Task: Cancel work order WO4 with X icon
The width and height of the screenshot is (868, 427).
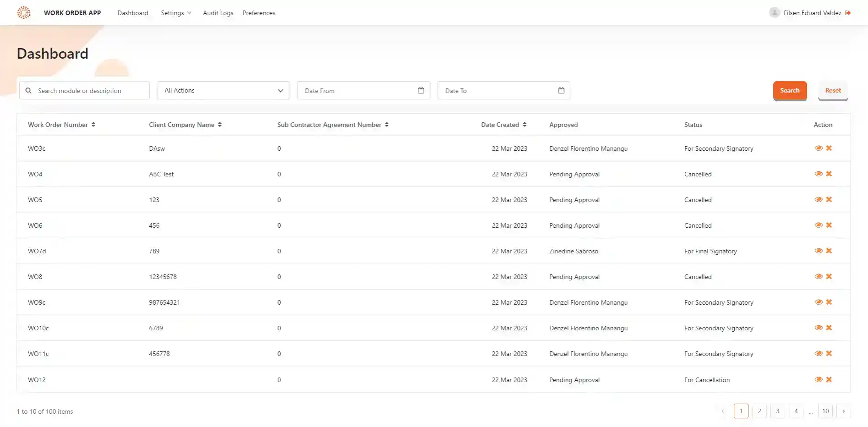Action: coord(829,174)
